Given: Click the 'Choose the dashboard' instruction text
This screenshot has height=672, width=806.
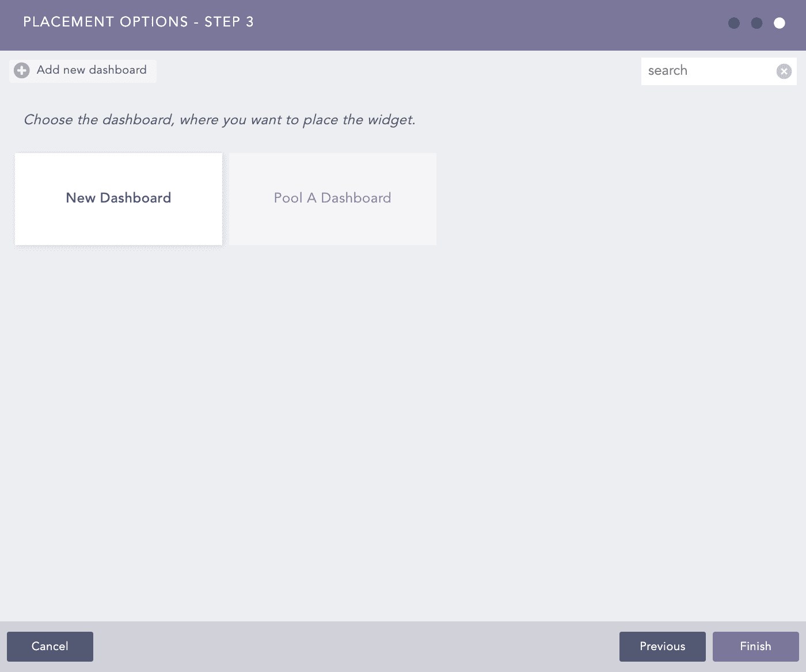Looking at the screenshot, I should coord(219,120).
